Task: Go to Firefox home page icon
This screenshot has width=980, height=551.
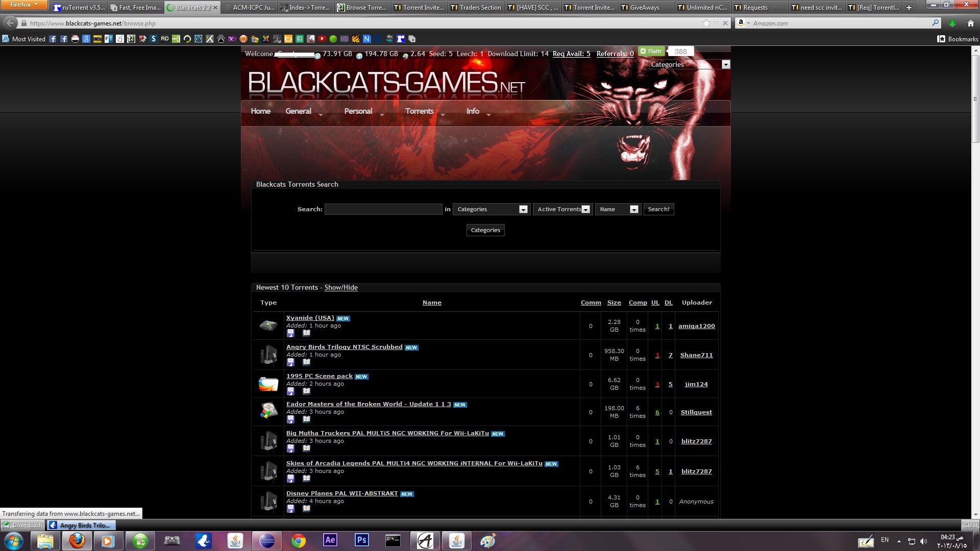Action: click(x=970, y=23)
